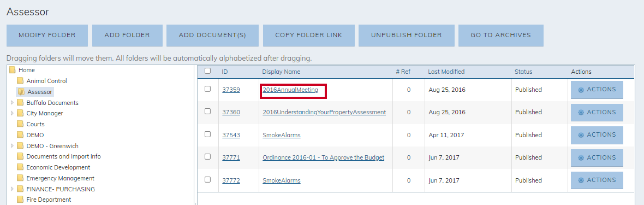The height and width of the screenshot is (205, 644).
Task: Click the # Ref column header
Action: tap(403, 72)
